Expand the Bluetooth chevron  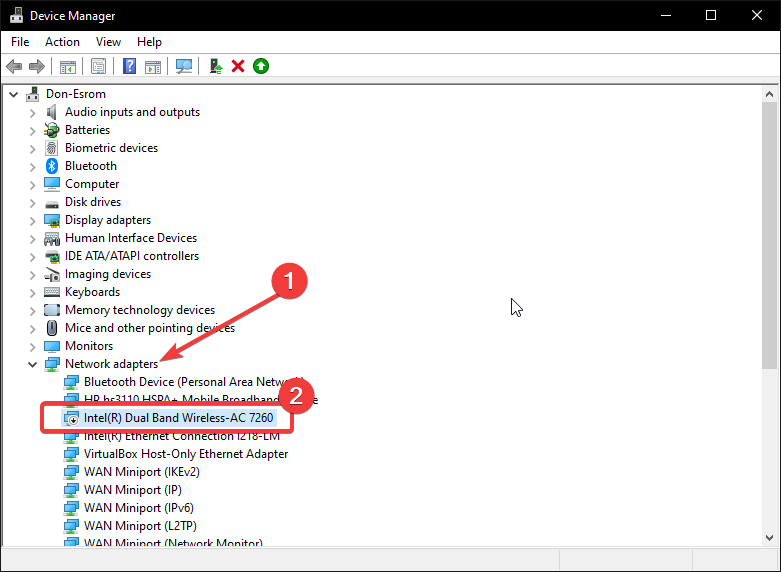click(x=33, y=166)
